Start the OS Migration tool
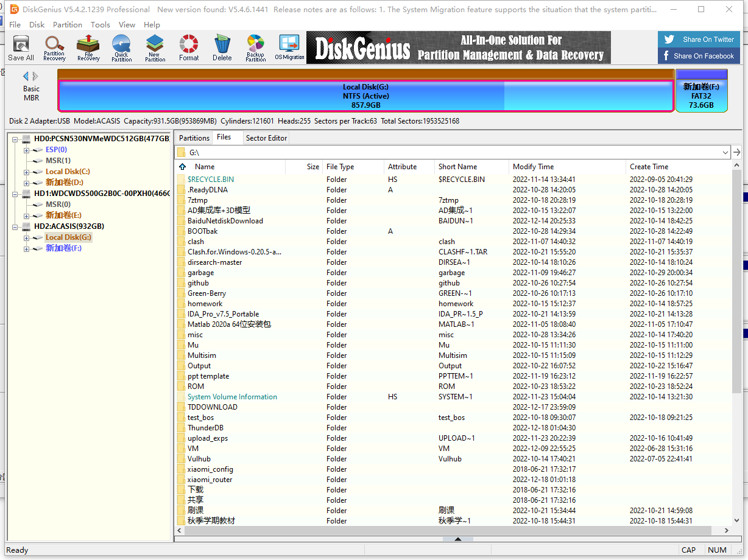This screenshot has height=560, width=748. pyautogui.click(x=289, y=47)
